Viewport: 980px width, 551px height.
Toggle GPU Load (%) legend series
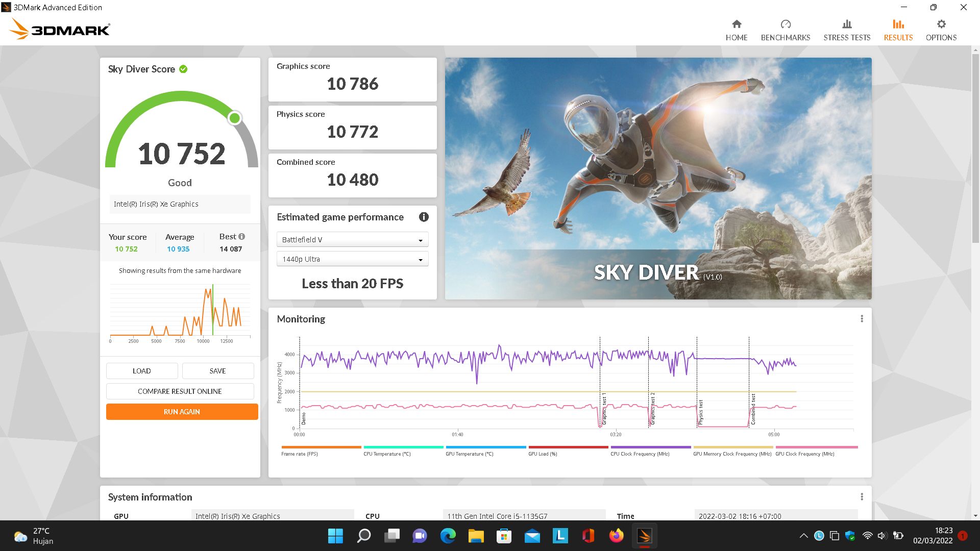(568, 451)
